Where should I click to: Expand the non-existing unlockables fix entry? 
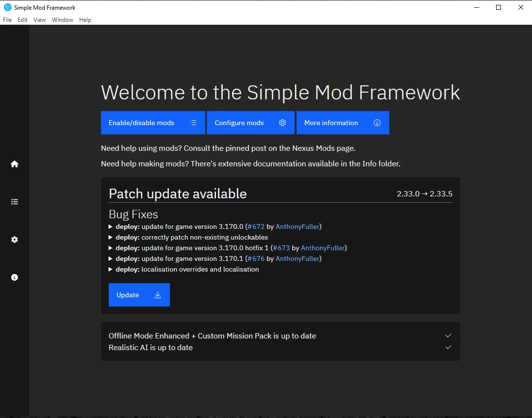[x=111, y=237]
